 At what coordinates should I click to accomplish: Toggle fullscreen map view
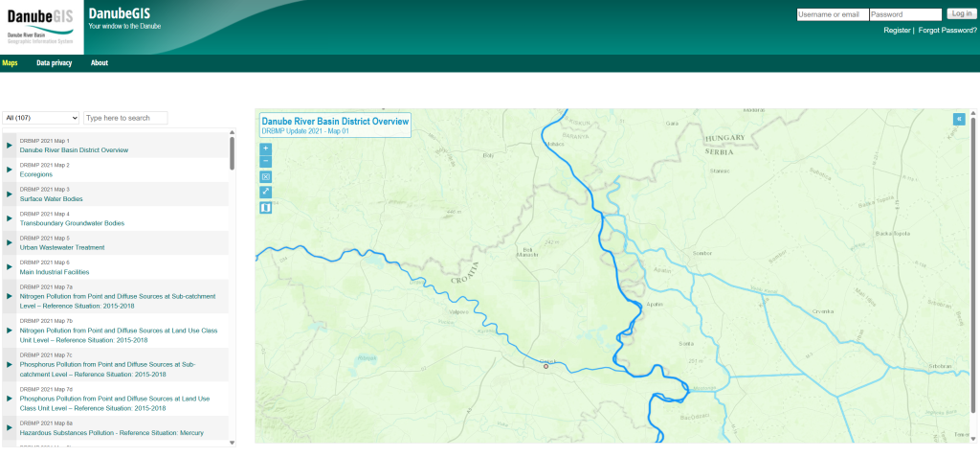[x=266, y=192]
